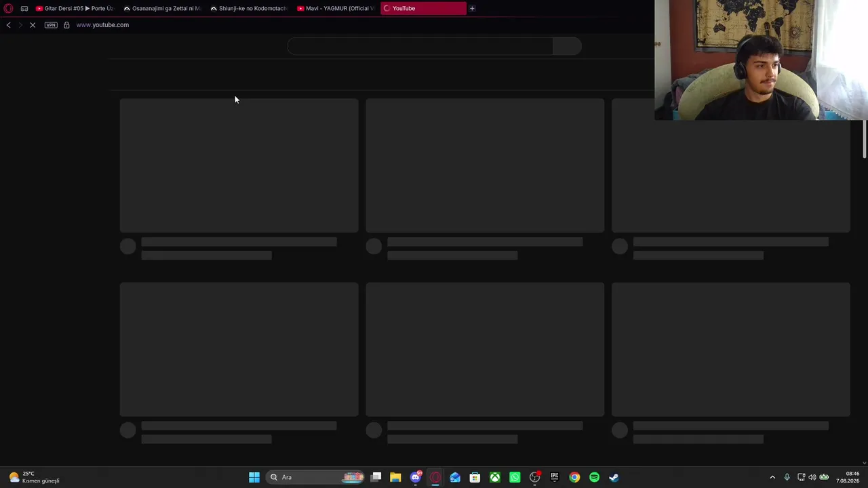Go forward with the browser forward arrow
This screenshot has width=868, height=488.
(20, 25)
